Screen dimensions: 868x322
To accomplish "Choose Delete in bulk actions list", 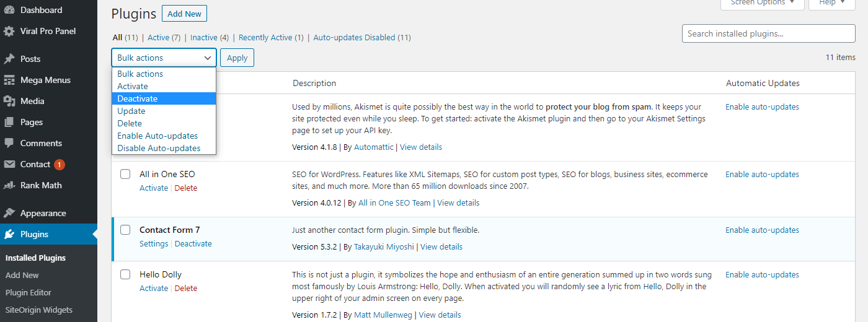I will pyautogui.click(x=164, y=123).
